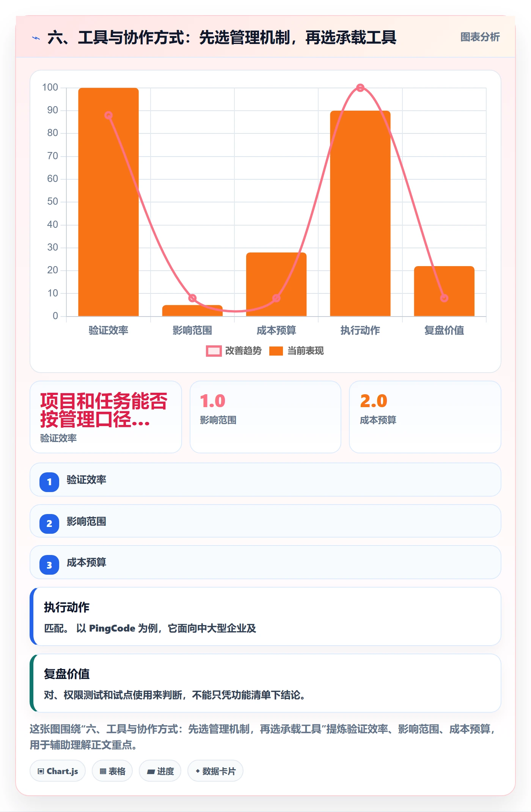Open the 项目和任务能否按管理口径 data card

(106, 417)
